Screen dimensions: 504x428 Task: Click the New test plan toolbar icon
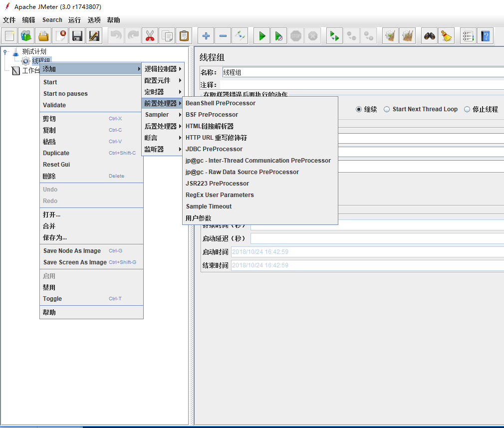coord(9,36)
